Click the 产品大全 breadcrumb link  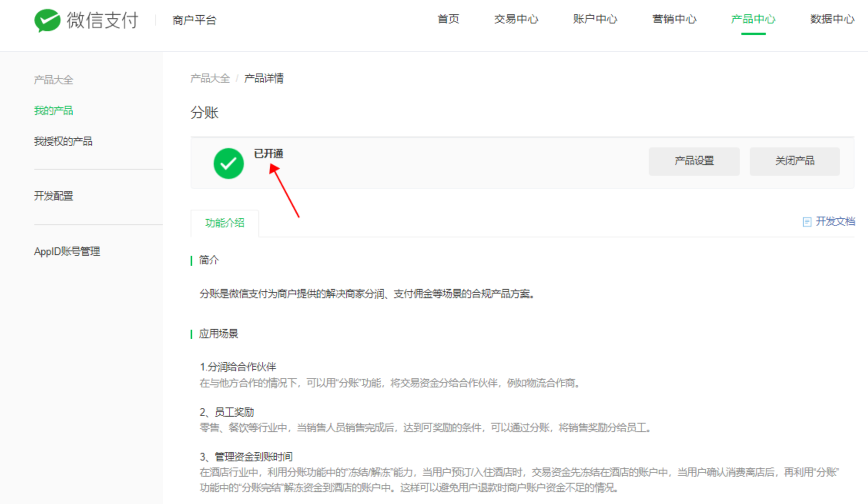coord(210,78)
